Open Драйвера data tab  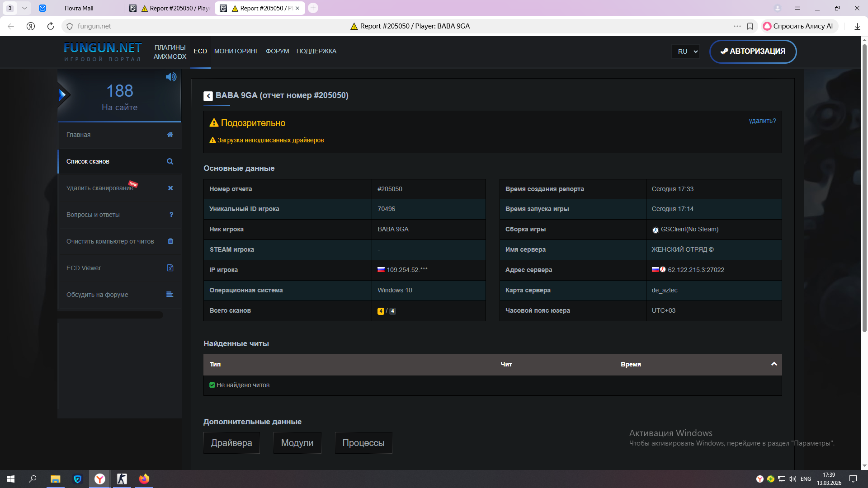point(231,443)
